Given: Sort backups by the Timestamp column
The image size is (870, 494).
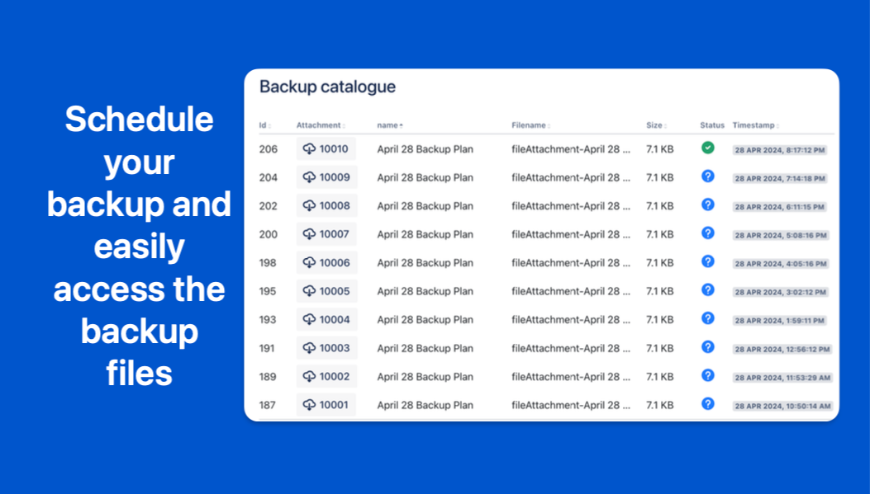Looking at the screenshot, I should click(x=755, y=125).
